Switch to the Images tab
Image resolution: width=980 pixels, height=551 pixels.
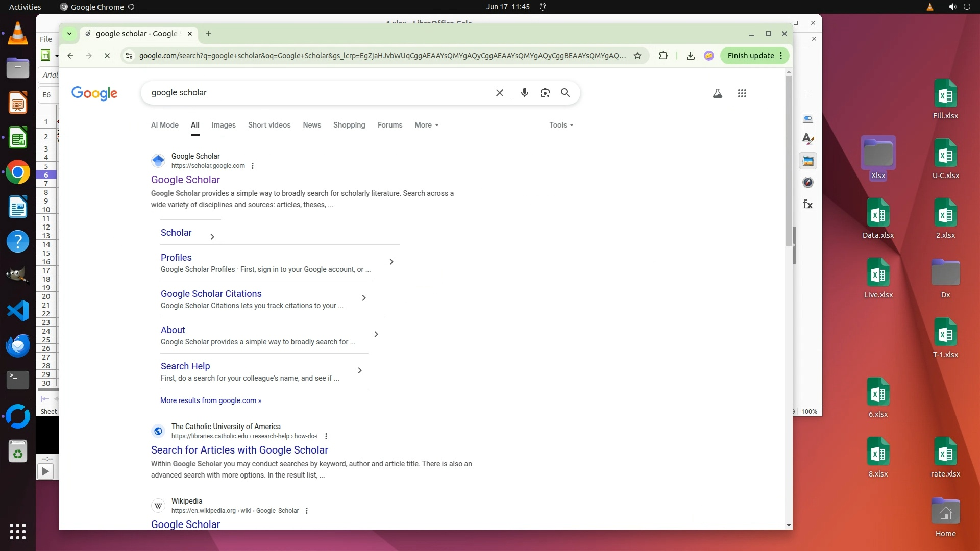tap(223, 125)
